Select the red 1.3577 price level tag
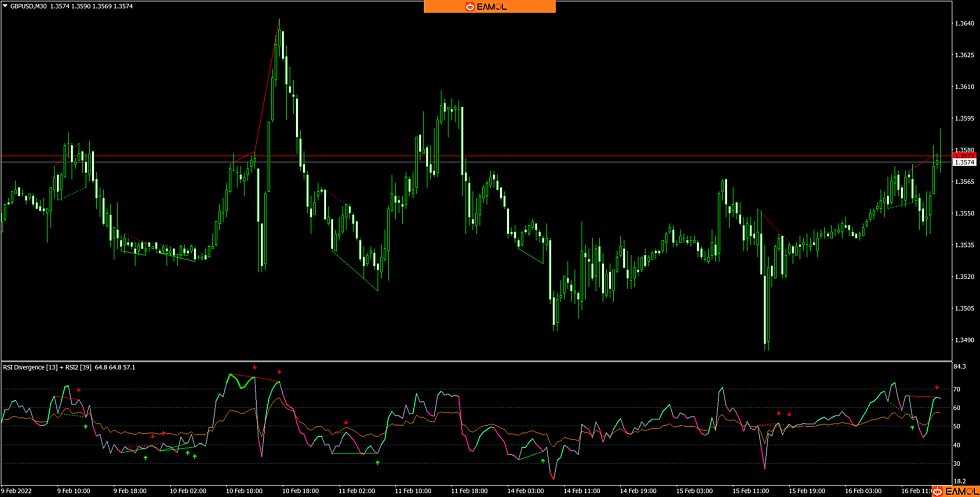 click(x=964, y=156)
